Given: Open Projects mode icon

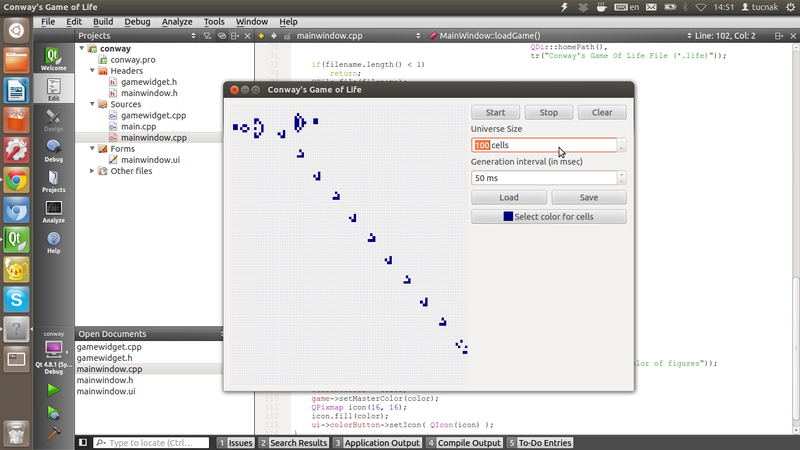Looking at the screenshot, I should click(54, 181).
